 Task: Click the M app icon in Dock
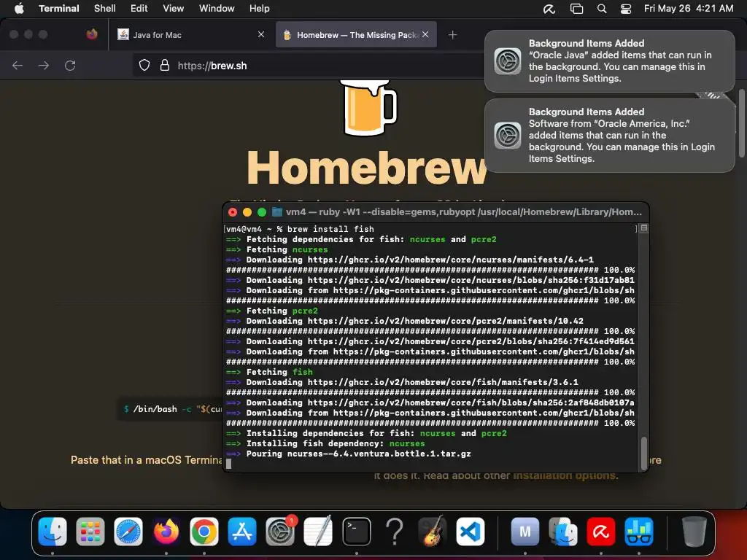coord(525,532)
